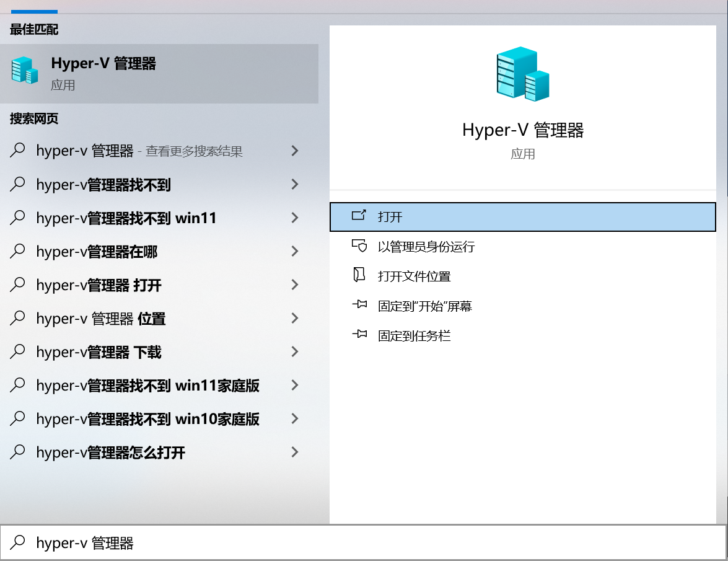Click search icon beside hyper-v管理器在哪
The width and height of the screenshot is (728, 561).
point(17,251)
